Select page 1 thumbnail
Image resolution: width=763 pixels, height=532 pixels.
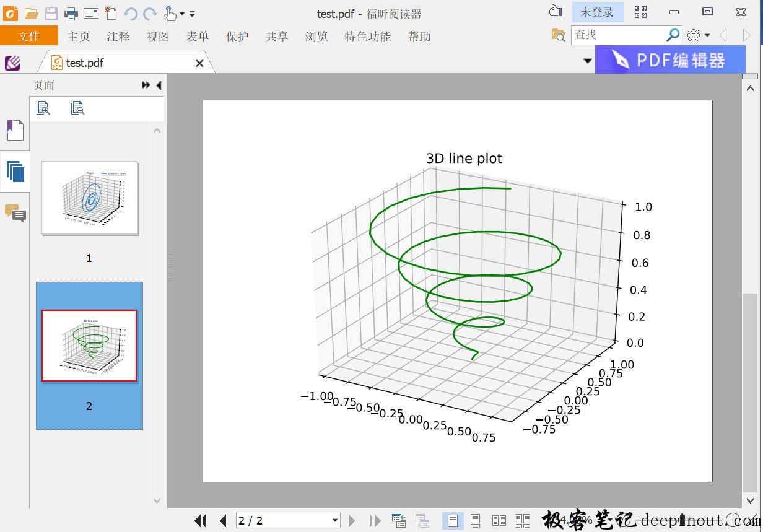click(89, 197)
